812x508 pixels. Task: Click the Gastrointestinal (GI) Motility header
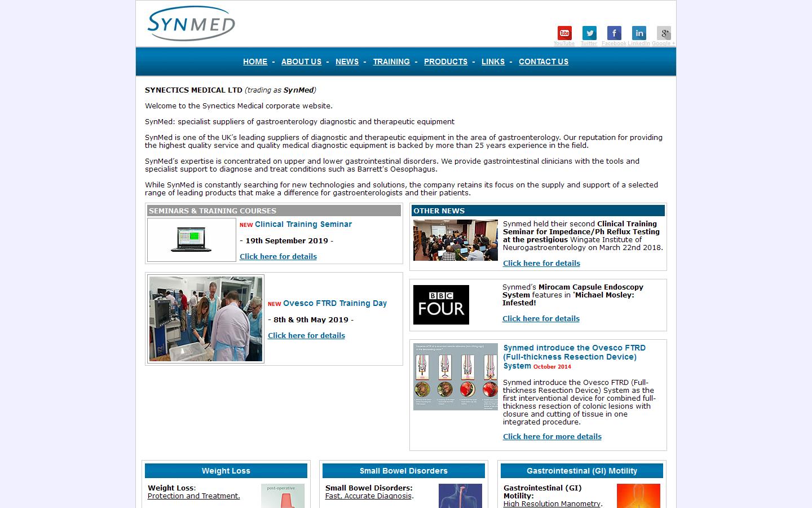pyautogui.click(x=582, y=471)
